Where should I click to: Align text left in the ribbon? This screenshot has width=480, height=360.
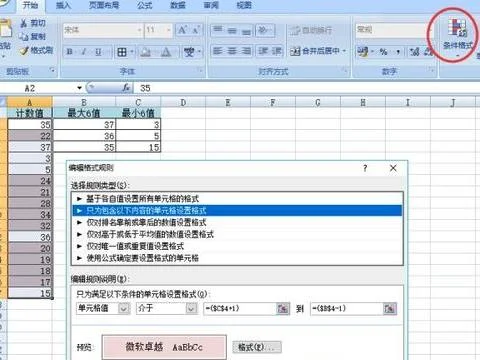coord(218,51)
